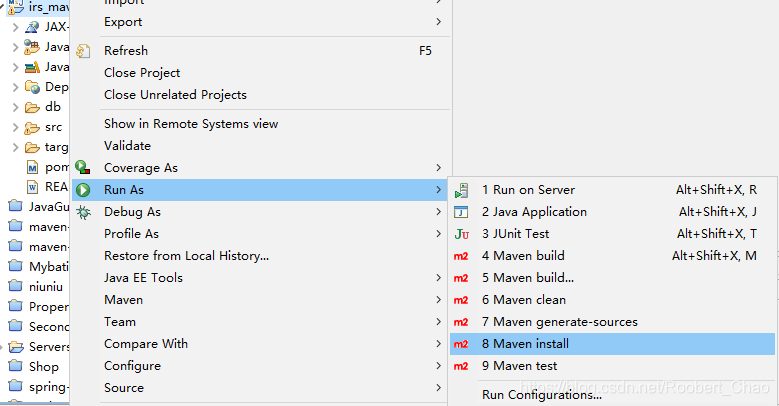Image resolution: width=779 pixels, height=406 pixels.
Task: Select the Proper project in the tree
Action: click(x=49, y=307)
